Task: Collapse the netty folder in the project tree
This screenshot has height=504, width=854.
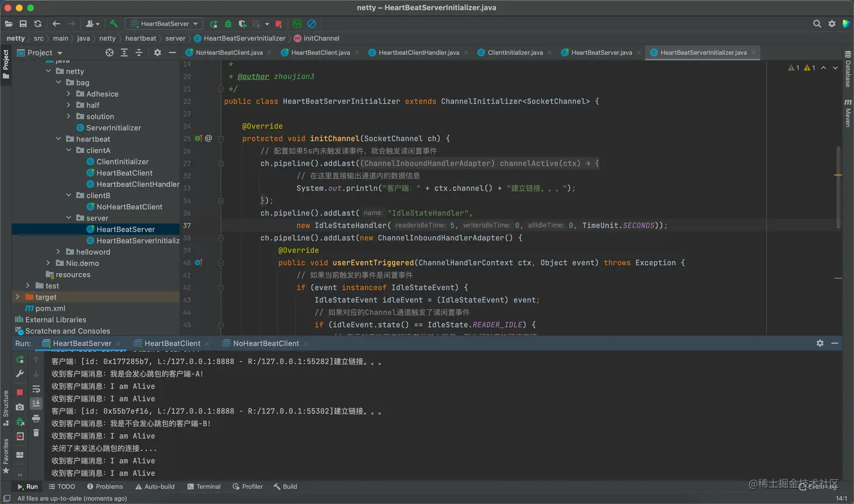Action: pos(49,71)
